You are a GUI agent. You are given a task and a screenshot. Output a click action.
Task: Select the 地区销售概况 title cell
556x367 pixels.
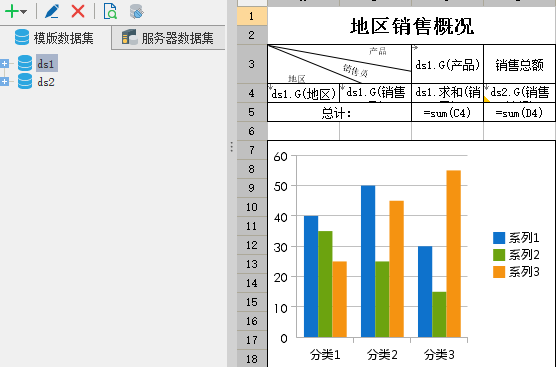click(411, 26)
